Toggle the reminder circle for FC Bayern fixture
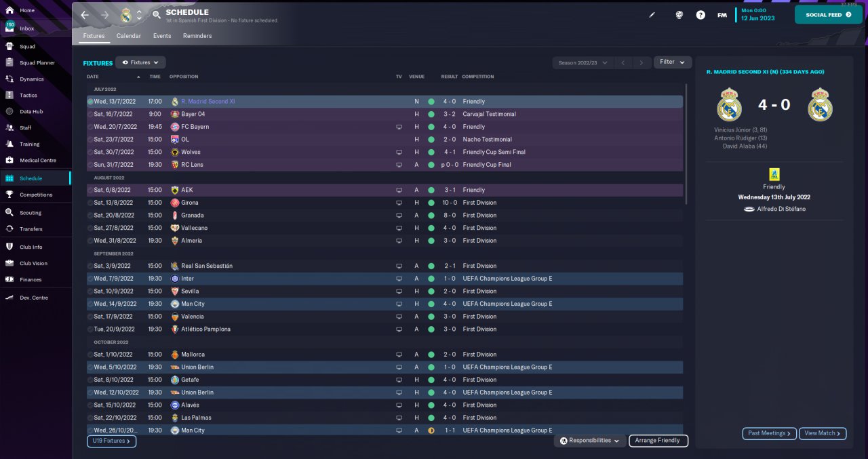This screenshot has height=459, width=868. click(90, 127)
